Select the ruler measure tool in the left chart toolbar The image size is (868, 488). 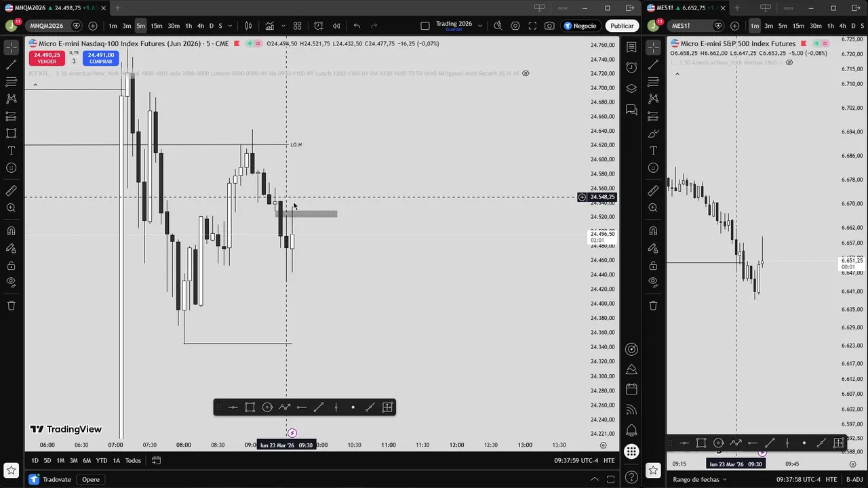(x=11, y=191)
